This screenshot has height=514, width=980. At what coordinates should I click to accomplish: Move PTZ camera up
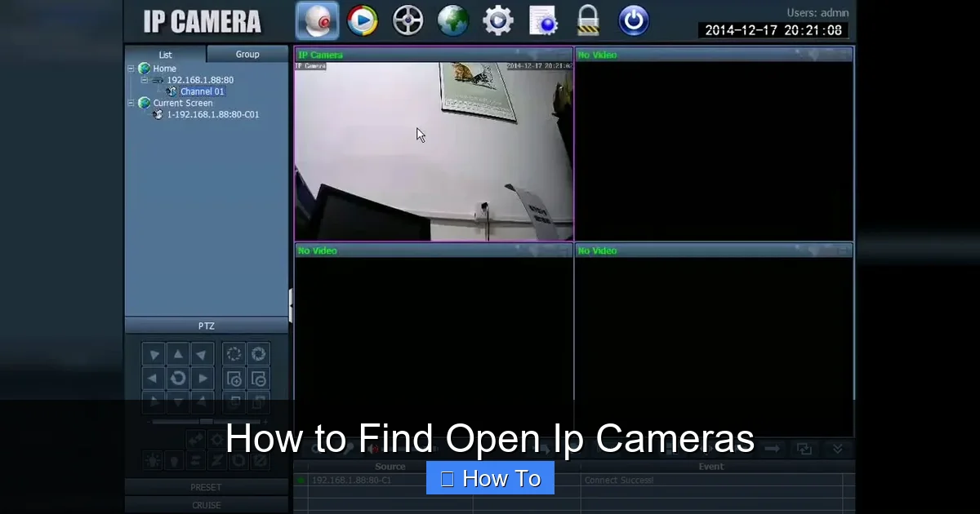click(178, 354)
